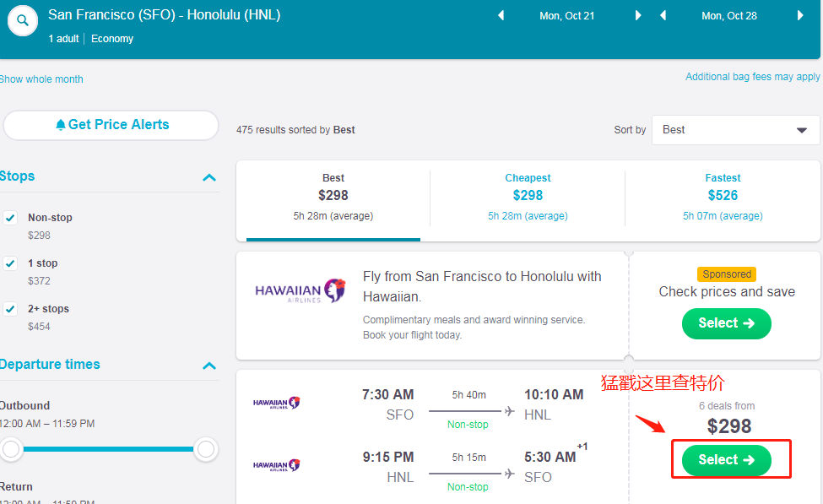Click San Francisco - Honolulu route title
This screenshot has height=504, width=823.
pos(165,14)
